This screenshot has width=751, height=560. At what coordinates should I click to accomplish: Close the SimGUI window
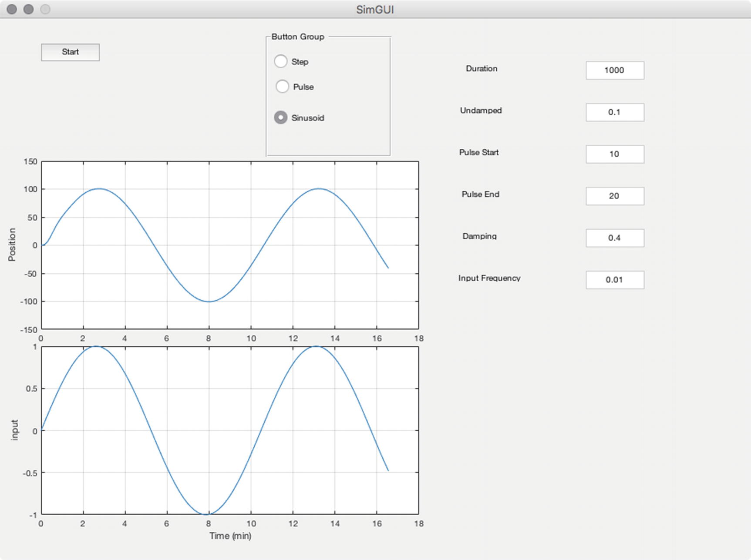(x=12, y=9)
